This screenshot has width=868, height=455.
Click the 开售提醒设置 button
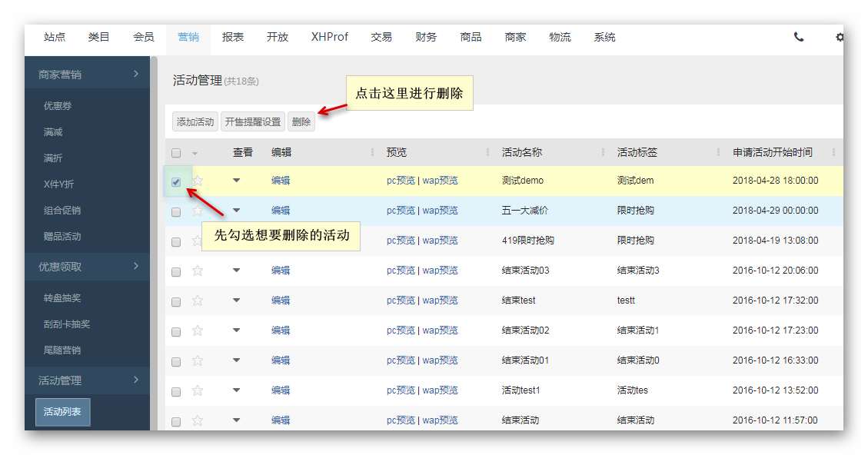(253, 121)
